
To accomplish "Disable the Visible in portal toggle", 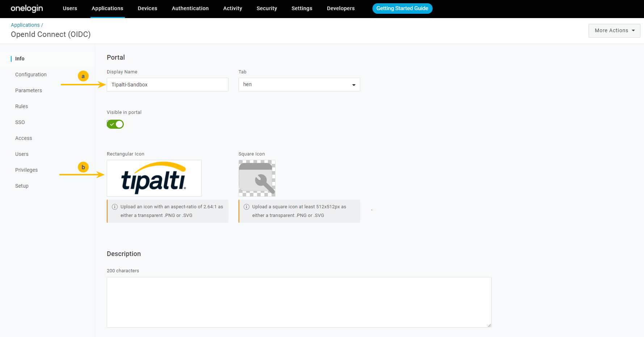I will 115,124.
